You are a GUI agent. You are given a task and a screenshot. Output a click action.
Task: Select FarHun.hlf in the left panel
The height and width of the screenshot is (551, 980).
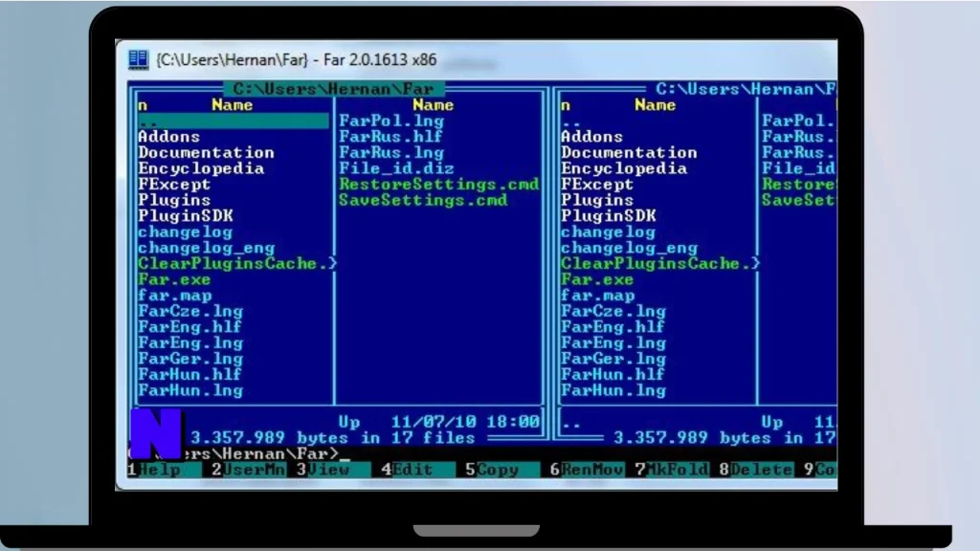click(x=190, y=374)
